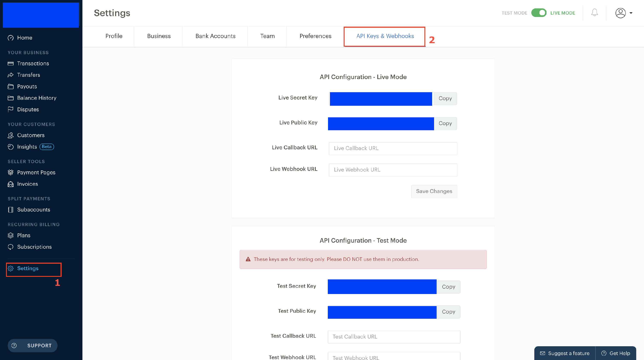This screenshot has height=360, width=644.
Task: Click the Transactions card icon
Action: tap(11, 64)
